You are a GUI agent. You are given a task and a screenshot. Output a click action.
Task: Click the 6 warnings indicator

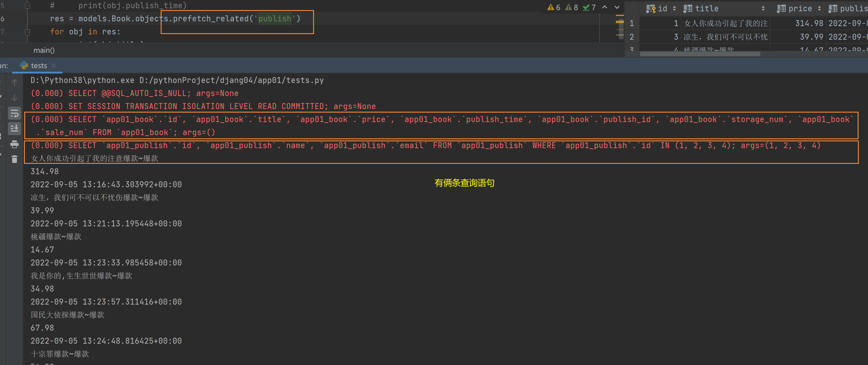554,7
